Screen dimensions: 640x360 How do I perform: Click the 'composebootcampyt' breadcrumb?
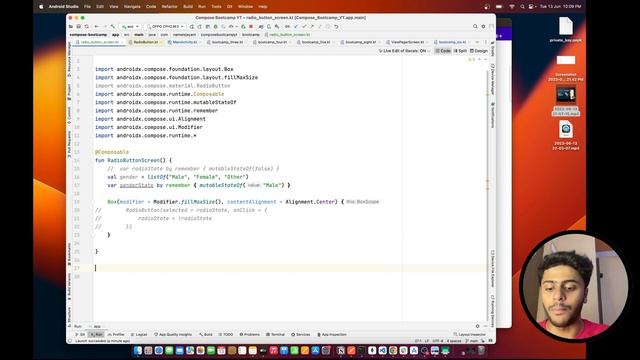coord(219,35)
